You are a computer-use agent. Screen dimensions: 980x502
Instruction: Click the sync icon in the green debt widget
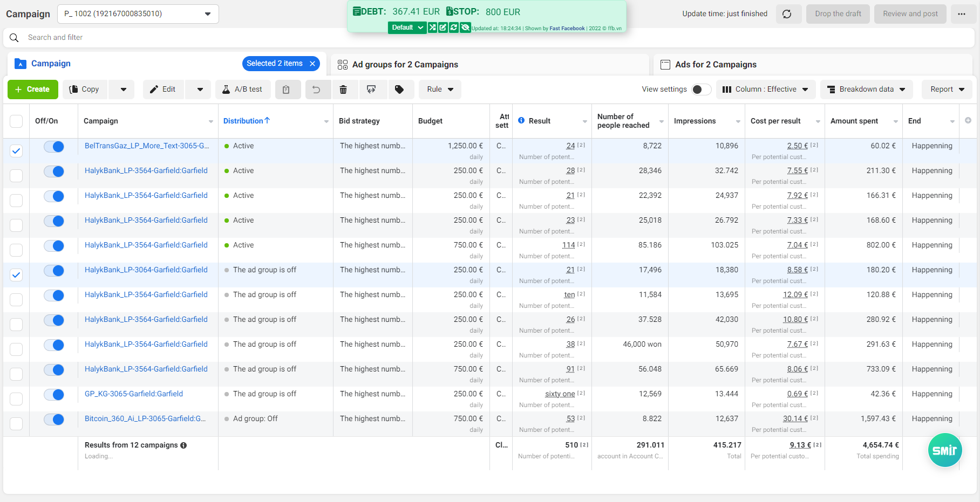pyautogui.click(x=454, y=27)
